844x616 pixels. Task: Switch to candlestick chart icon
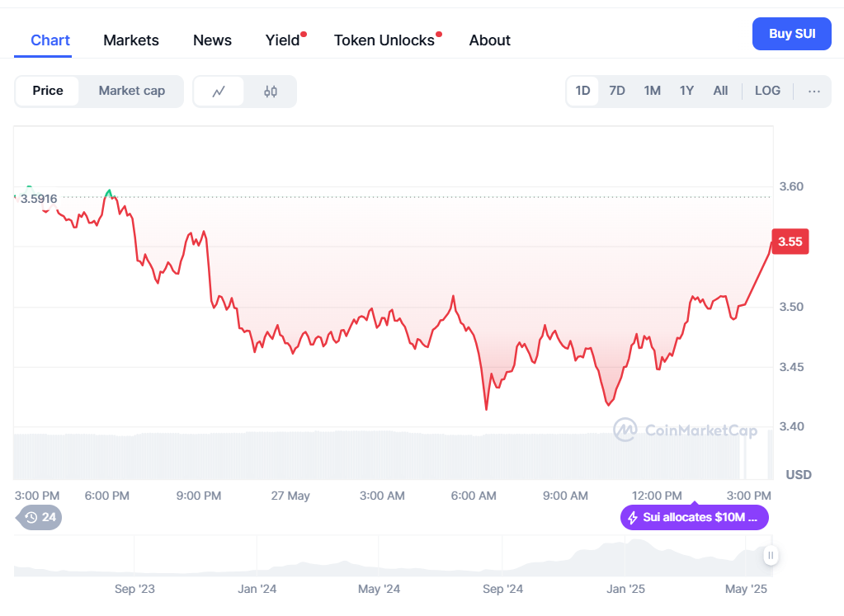coord(271,92)
